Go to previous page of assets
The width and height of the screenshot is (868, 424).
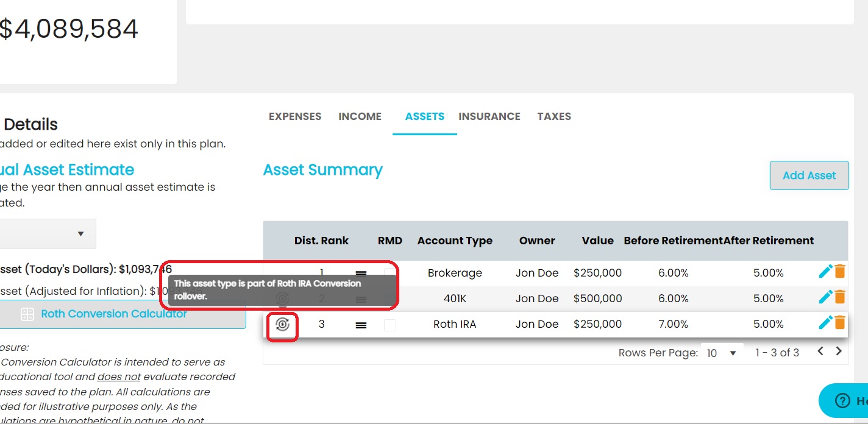820,351
